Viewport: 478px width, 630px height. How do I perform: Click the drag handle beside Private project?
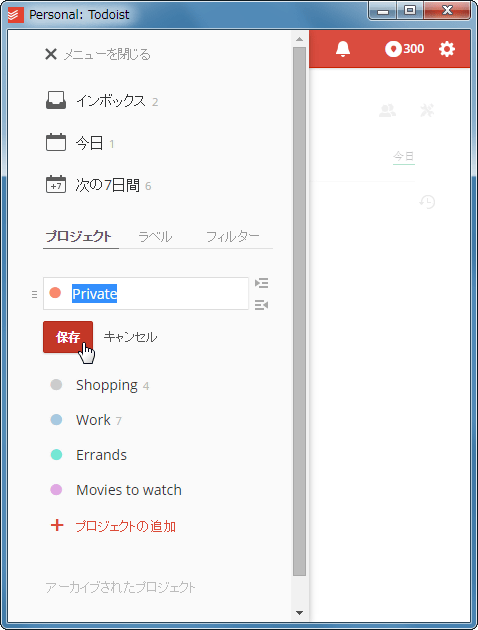(34, 295)
